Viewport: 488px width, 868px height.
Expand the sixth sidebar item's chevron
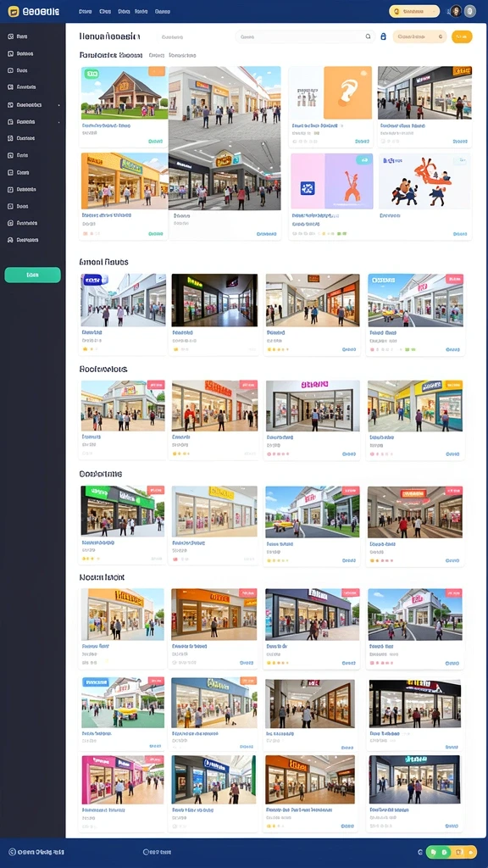coord(58,122)
